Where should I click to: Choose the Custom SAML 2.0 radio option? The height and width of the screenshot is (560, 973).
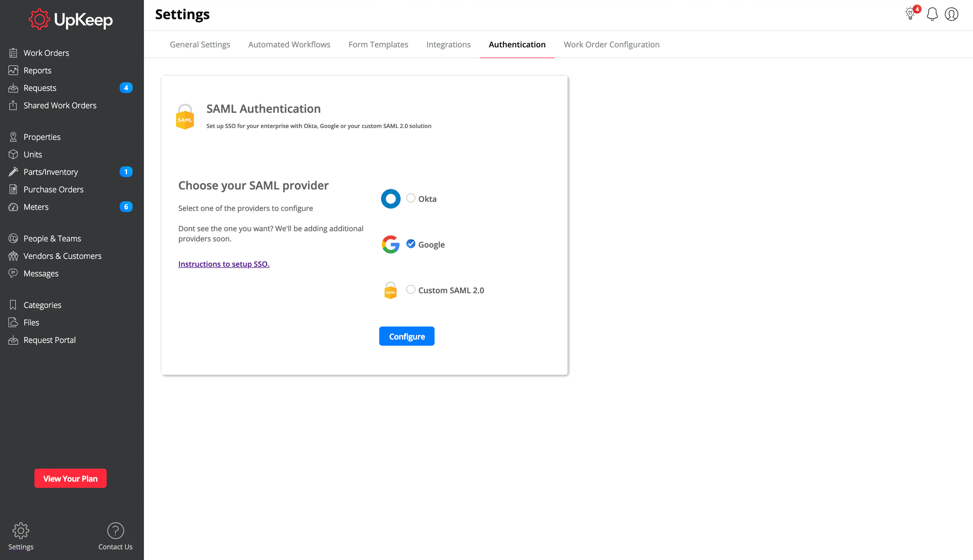(x=411, y=290)
